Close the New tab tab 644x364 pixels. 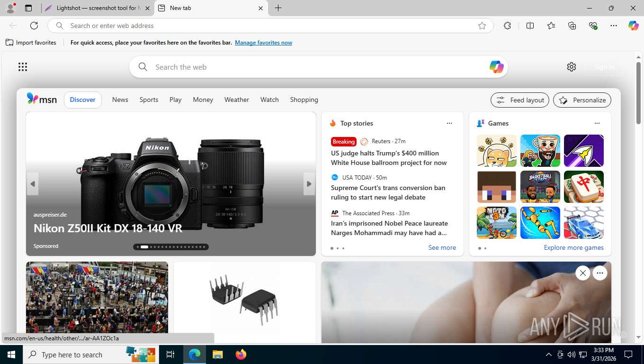(x=260, y=8)
